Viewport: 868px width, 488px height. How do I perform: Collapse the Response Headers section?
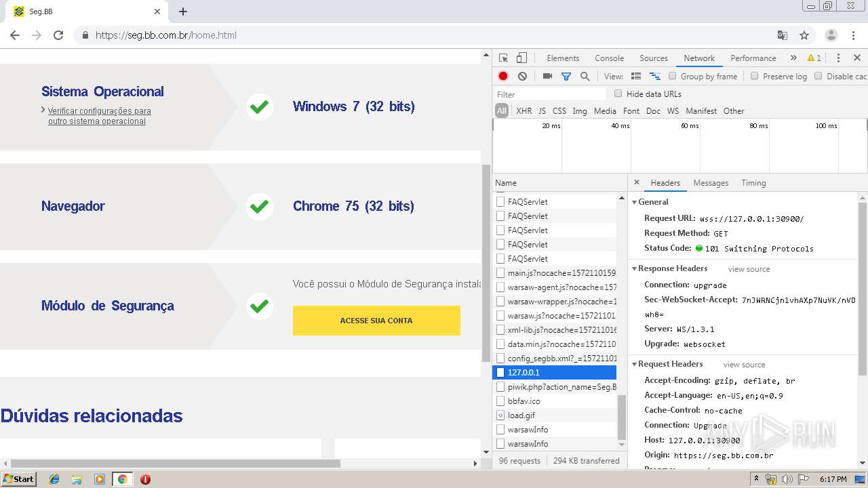[635, 268]
